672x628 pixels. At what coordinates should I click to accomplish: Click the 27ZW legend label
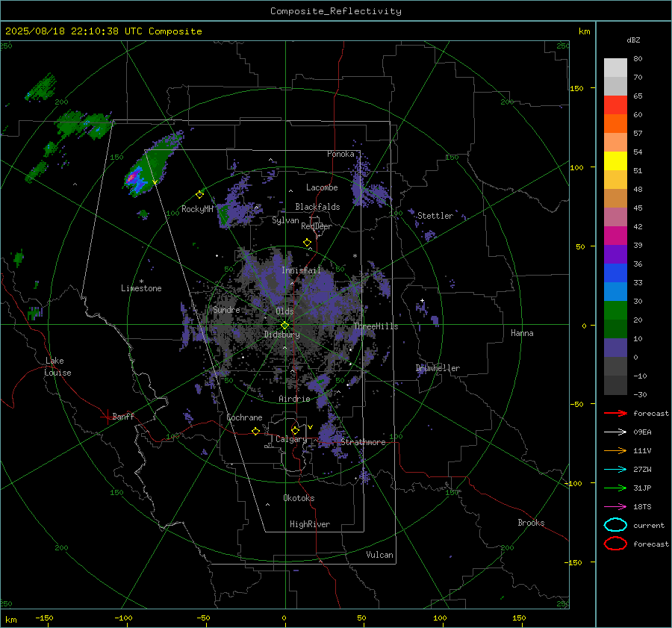pyautogui.click(x=642, y=470)
